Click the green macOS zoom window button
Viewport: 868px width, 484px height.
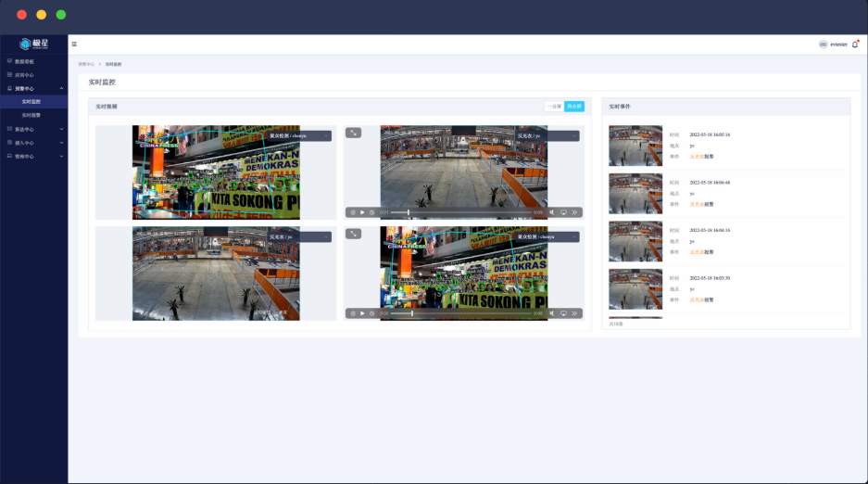(61, 15)
